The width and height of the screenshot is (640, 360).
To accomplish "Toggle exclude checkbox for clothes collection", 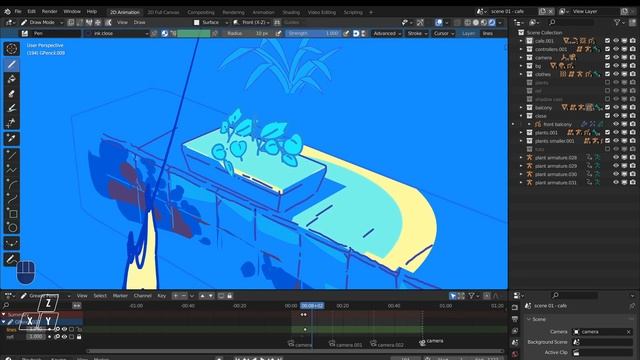I will click(x=607, y=74).
